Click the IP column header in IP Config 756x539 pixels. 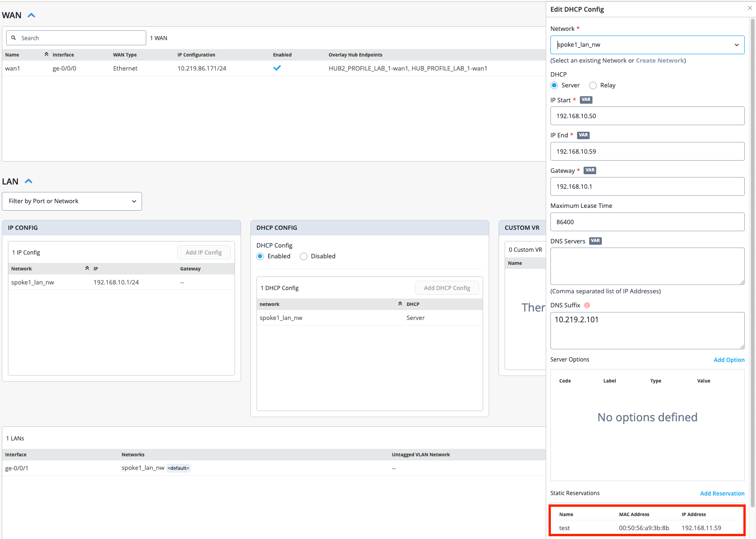pos(96,269)
